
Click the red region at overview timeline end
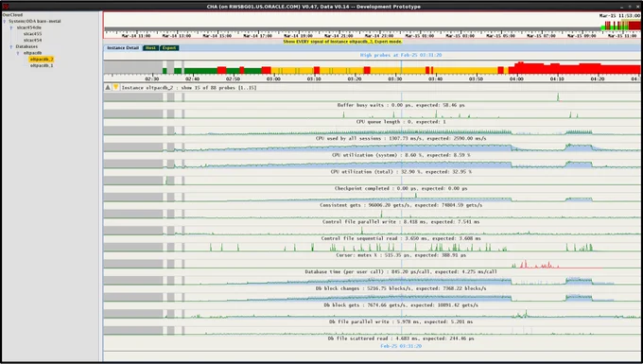click(634, 26)
